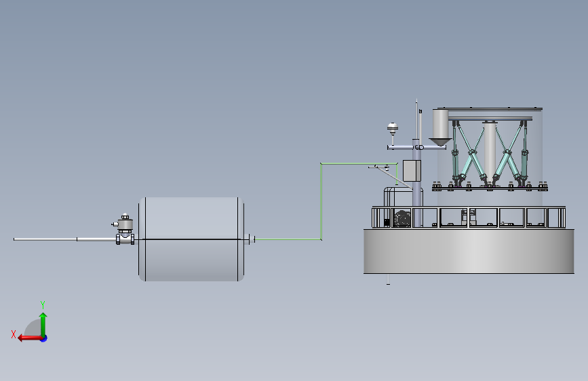Select the thin inlet pipe left of valve
The height and width of the screenshot is (381, 588).
pos(64,239)
